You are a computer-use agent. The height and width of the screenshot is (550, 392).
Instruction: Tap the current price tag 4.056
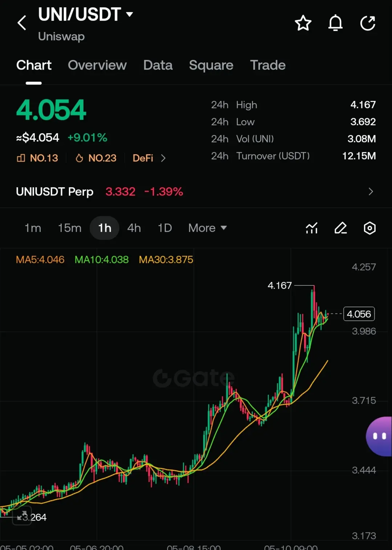[x=359, y=314]
